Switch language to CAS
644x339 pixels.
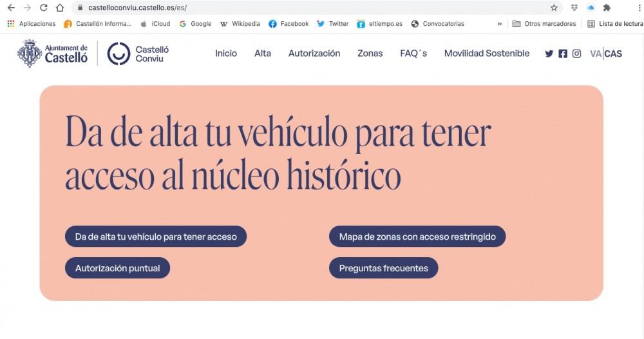(x=613, y=53)
